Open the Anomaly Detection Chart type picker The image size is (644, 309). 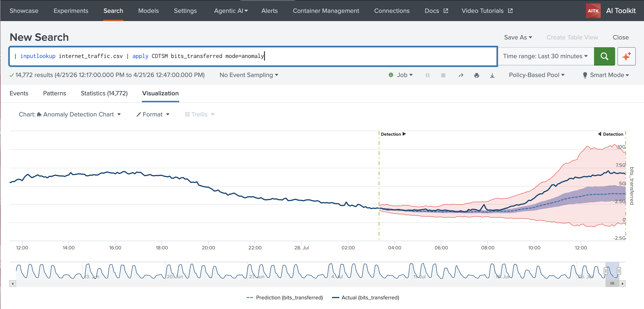70,114
